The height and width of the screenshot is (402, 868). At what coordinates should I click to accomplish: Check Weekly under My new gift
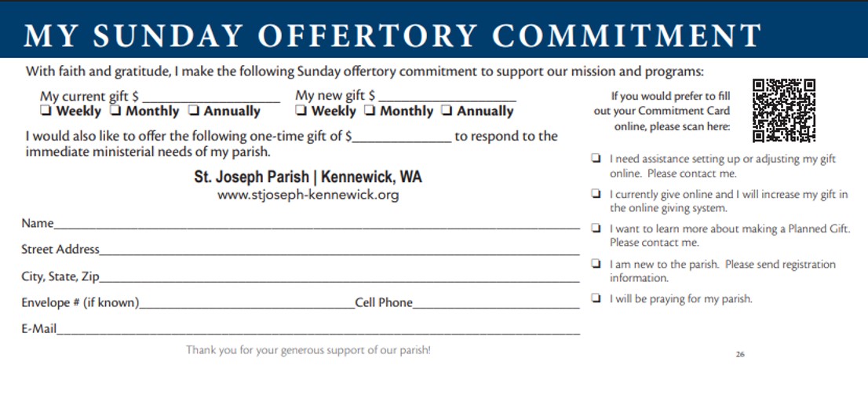click(x=301, y=111)
